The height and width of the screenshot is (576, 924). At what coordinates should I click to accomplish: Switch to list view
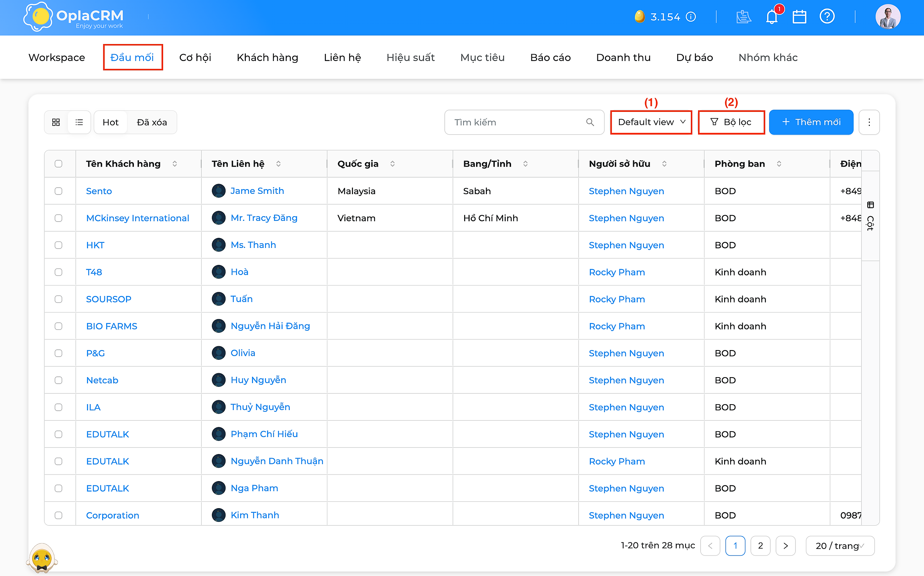[x=79, y=122]
